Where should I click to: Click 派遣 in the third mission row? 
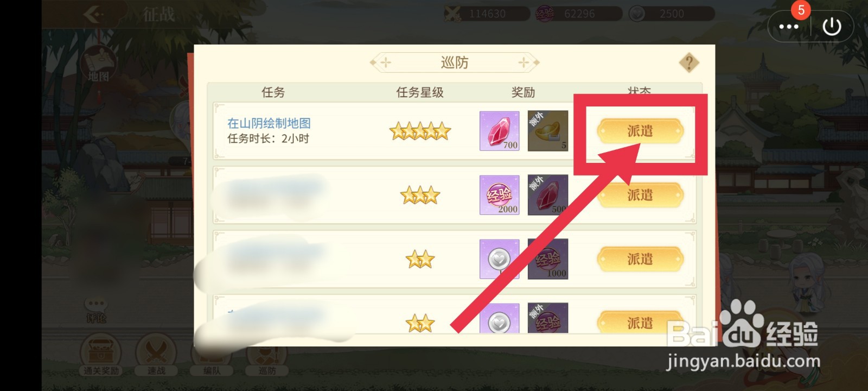640,259
